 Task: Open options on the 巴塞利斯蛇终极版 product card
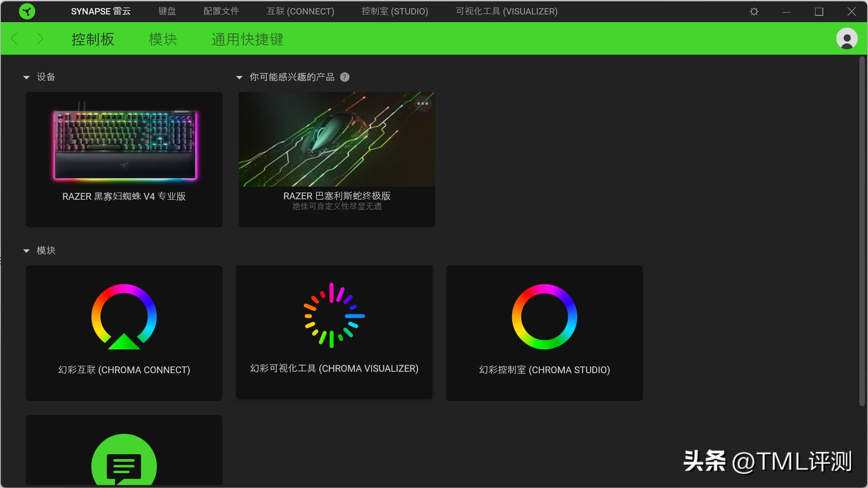(x=423, y=103)
